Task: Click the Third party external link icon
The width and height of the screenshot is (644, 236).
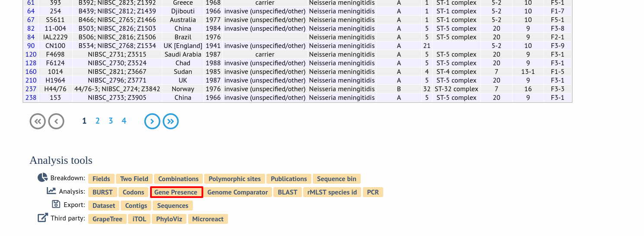Action: click(x=43, y=217)
